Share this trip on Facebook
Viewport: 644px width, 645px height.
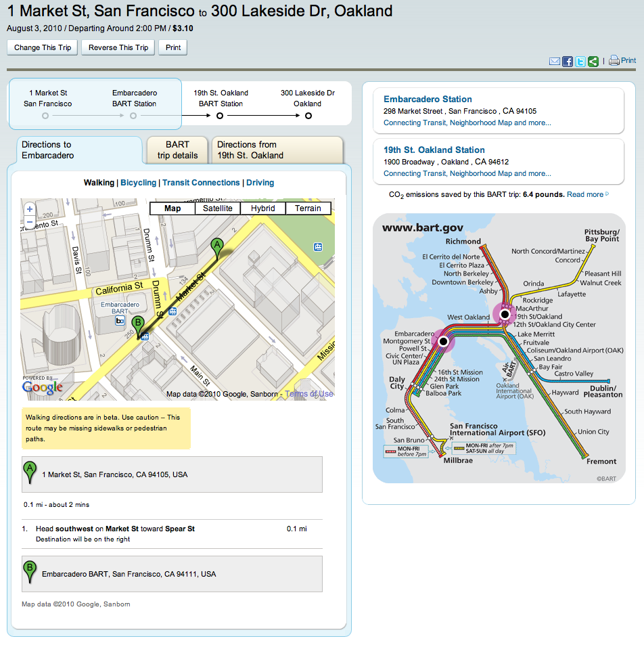(x=568, y=62)
